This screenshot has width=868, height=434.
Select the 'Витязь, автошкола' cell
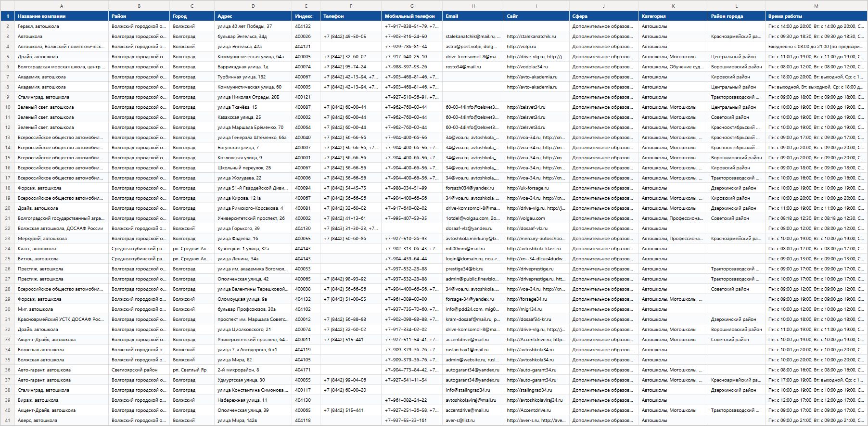point(62,259)
